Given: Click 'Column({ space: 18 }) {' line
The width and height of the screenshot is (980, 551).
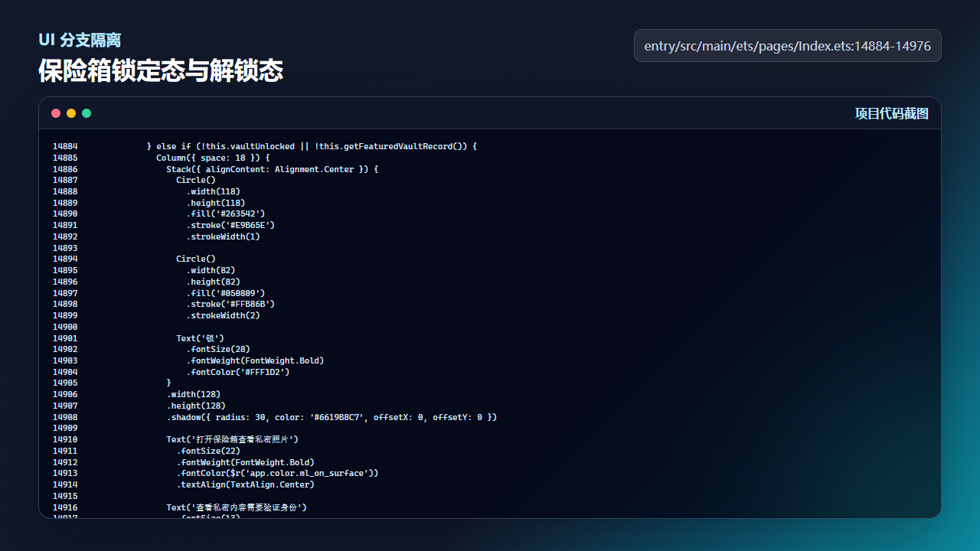Looking at the screenshot, I should 213,158.
